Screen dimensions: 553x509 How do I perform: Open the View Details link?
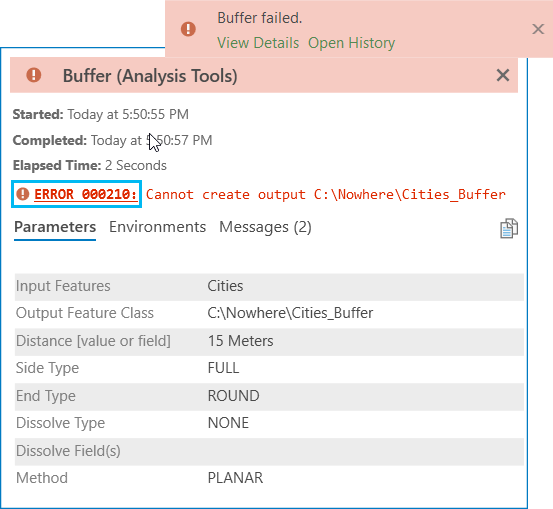point(258,43)
